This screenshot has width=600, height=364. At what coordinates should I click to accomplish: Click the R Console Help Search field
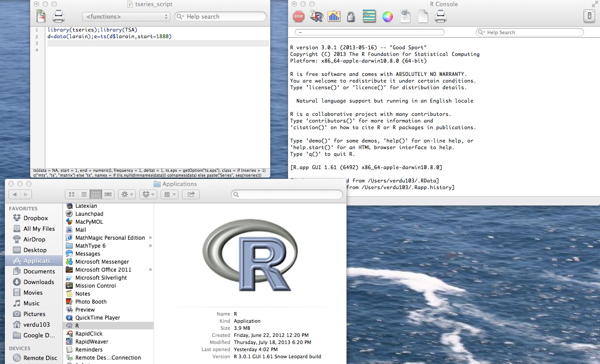[x=529, y=32]
